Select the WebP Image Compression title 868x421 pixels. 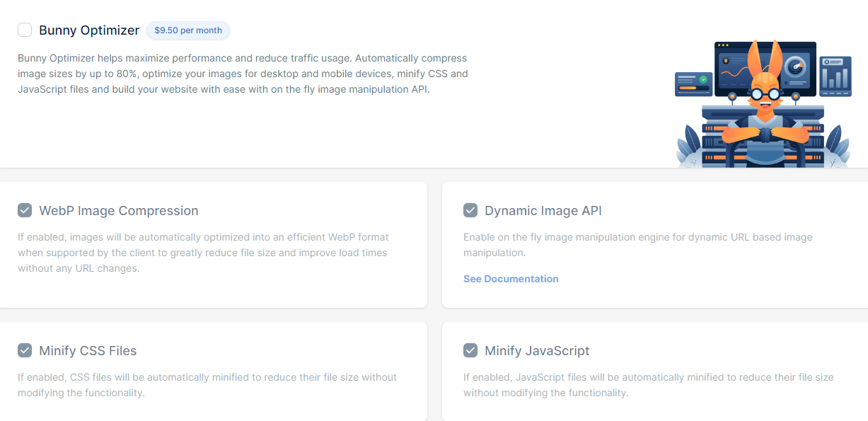pyautogui.click(x=119, y=211)
